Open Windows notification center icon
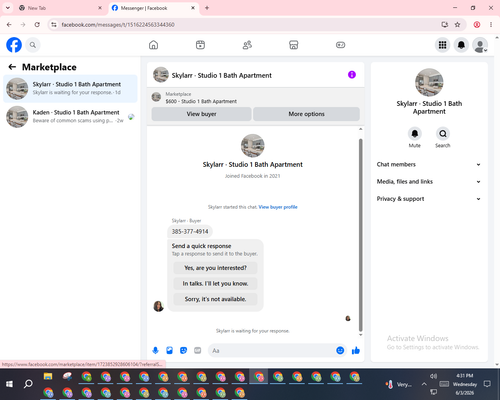This screenshot has height=400, width=500. coord(487,384)
